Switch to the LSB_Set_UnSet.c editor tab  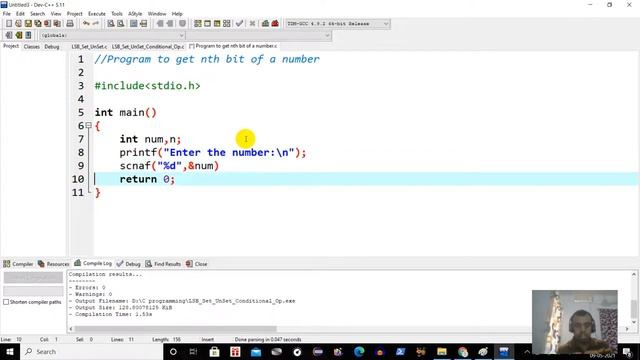(x=89, y=47)
